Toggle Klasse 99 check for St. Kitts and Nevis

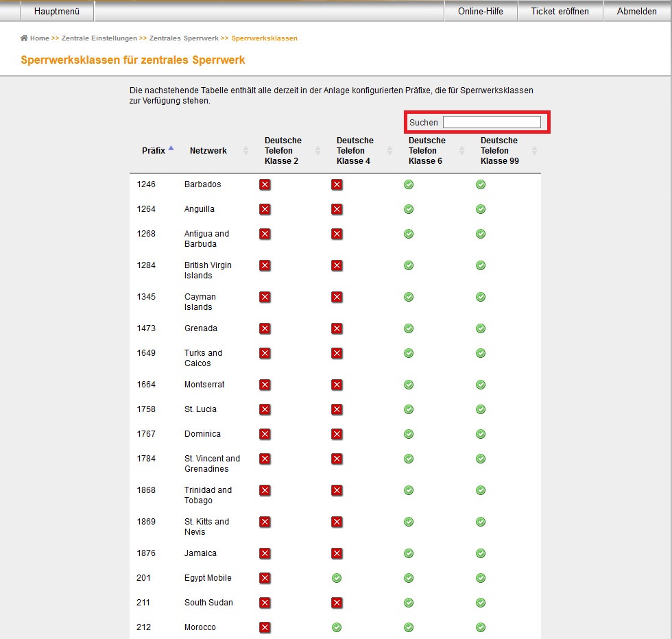tap(481, 522)
